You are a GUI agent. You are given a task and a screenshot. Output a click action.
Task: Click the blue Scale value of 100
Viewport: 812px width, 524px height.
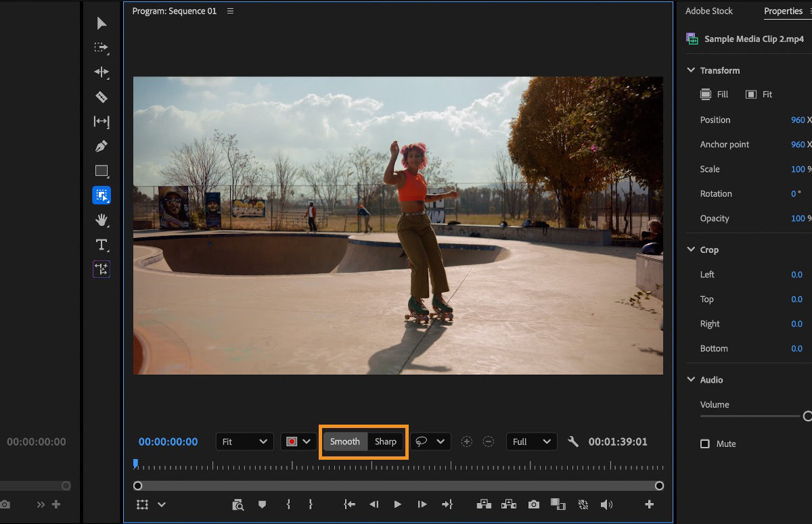click(x=798, y=169)
